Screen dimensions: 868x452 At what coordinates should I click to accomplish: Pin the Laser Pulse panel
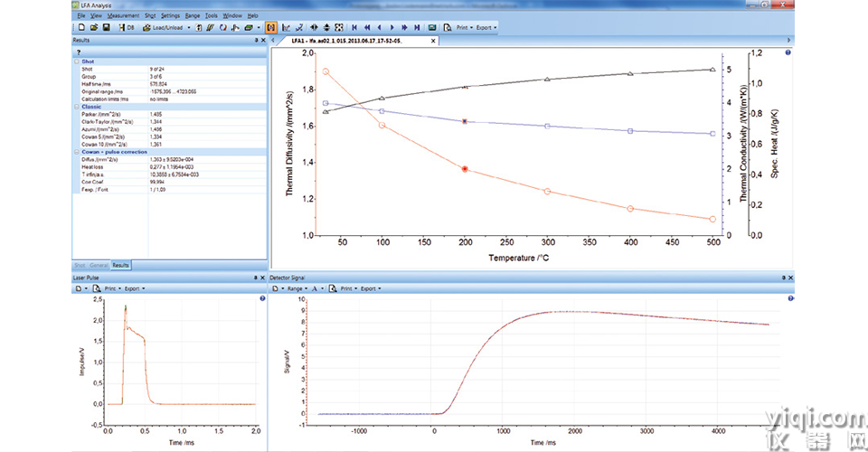click(x=256, y=278)
